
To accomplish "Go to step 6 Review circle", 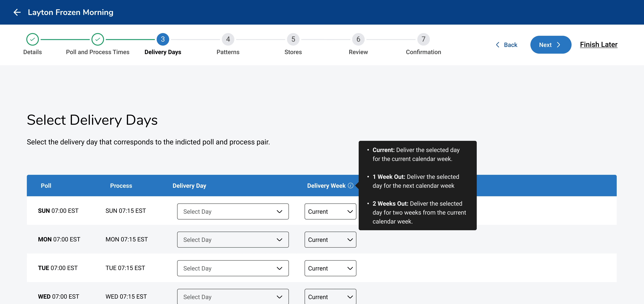I will pos(358,39).
